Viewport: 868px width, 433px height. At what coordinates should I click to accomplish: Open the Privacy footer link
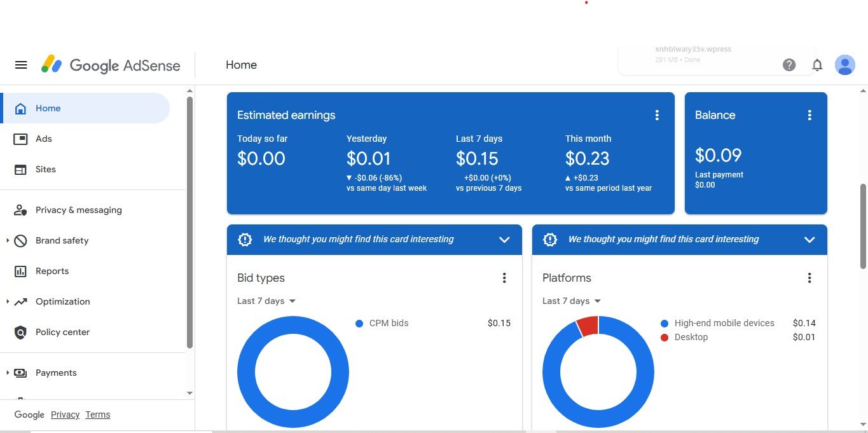65,415
